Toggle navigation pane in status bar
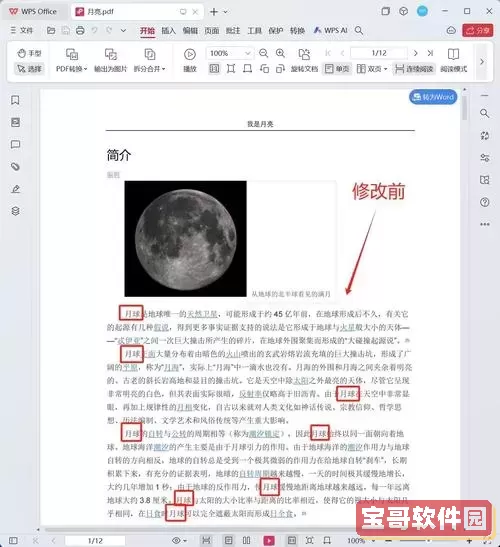 coord(13,541)
